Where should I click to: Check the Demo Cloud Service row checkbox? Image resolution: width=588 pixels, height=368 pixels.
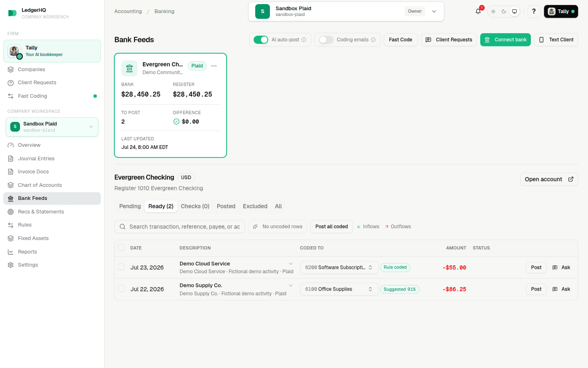[121, 267]
